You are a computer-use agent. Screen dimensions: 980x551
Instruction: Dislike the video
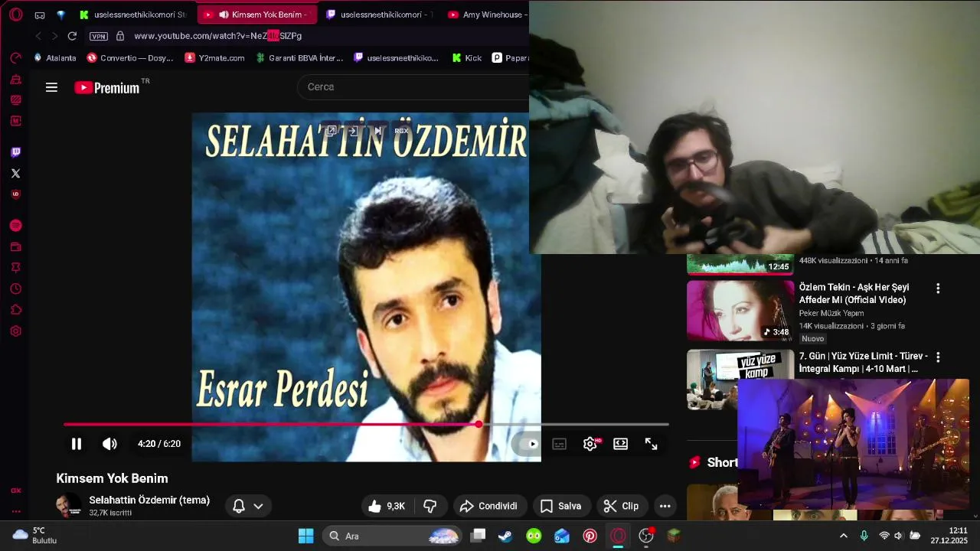[430, 506]
